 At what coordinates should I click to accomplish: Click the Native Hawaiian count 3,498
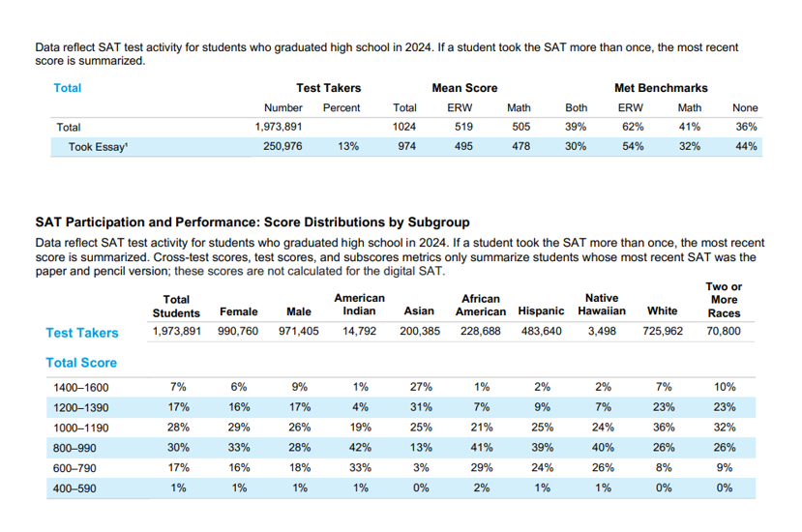coord(602,332)
